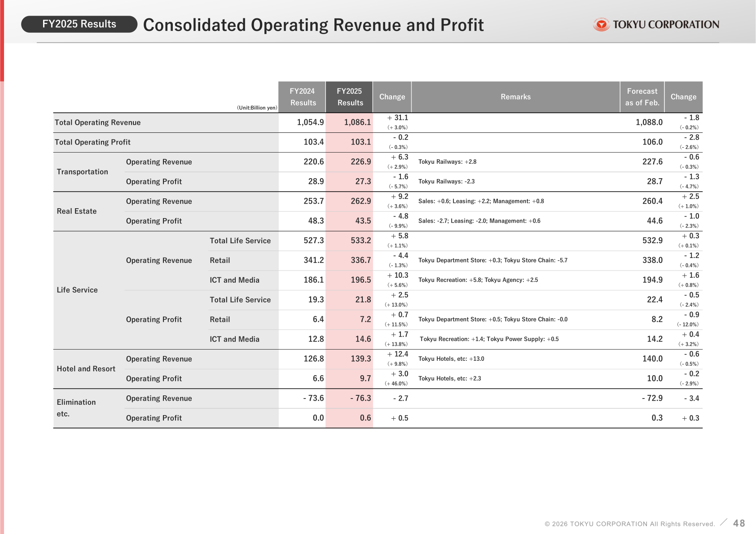This screenshot has height=534, width=756.
Task: Click Hotel forecast value 140.0
Action: pyautogui.click(x=652, y=359)
